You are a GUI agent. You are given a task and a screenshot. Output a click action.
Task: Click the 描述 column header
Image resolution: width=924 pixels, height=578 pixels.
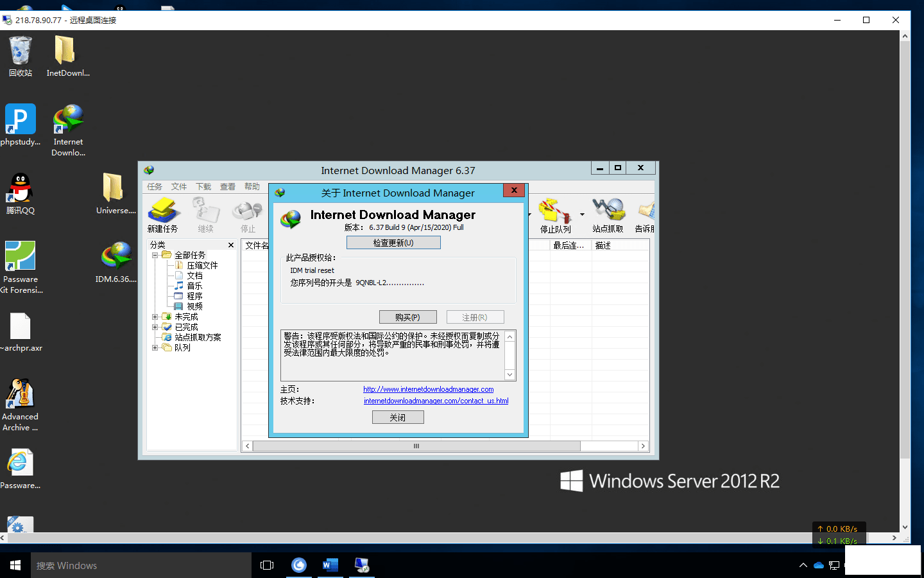click(620, 245)
